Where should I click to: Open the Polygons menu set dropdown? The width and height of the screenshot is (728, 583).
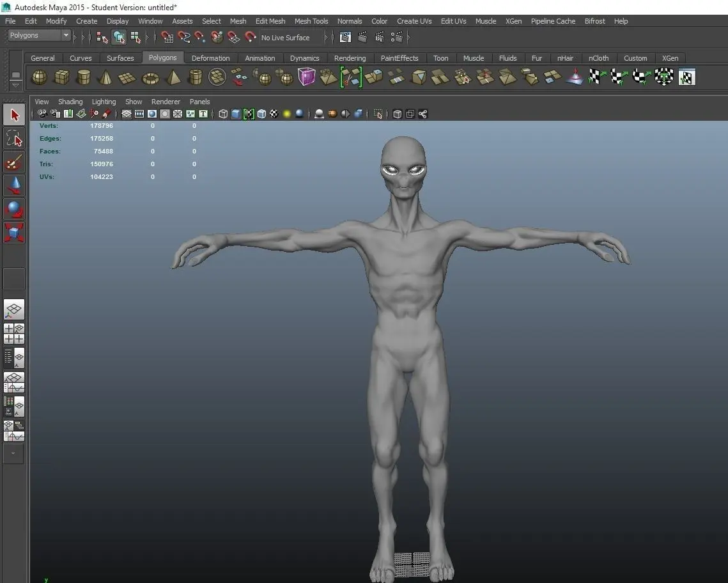[x=39, y=35]
